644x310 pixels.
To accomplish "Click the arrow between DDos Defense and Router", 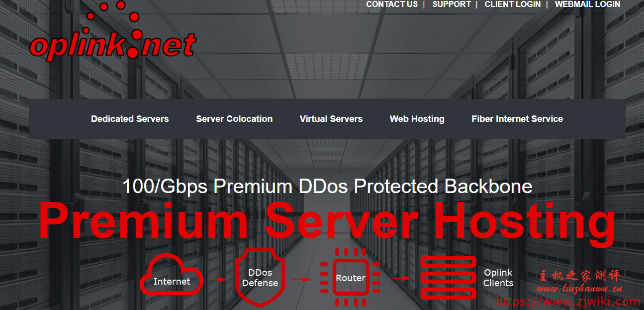I will [301, 280].
